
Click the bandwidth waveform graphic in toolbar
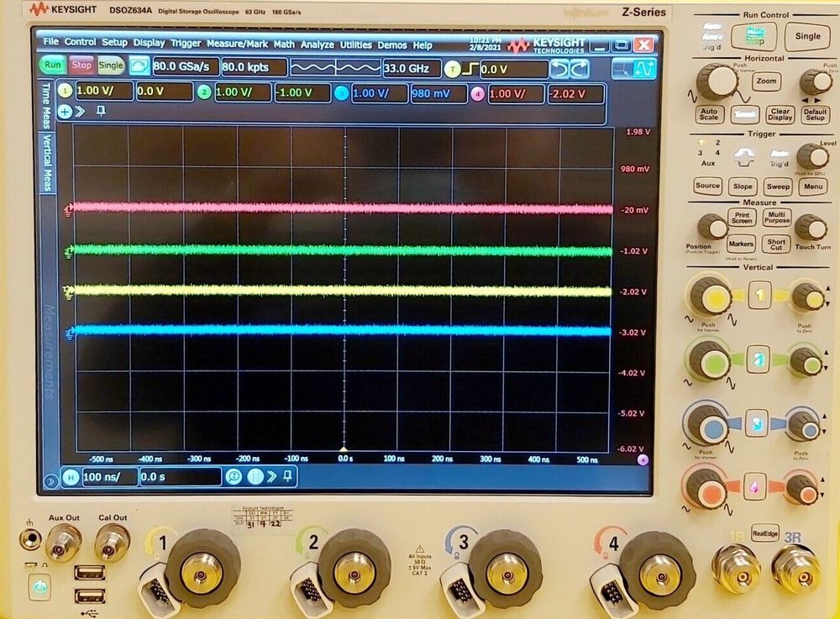[x=335, y=68]
